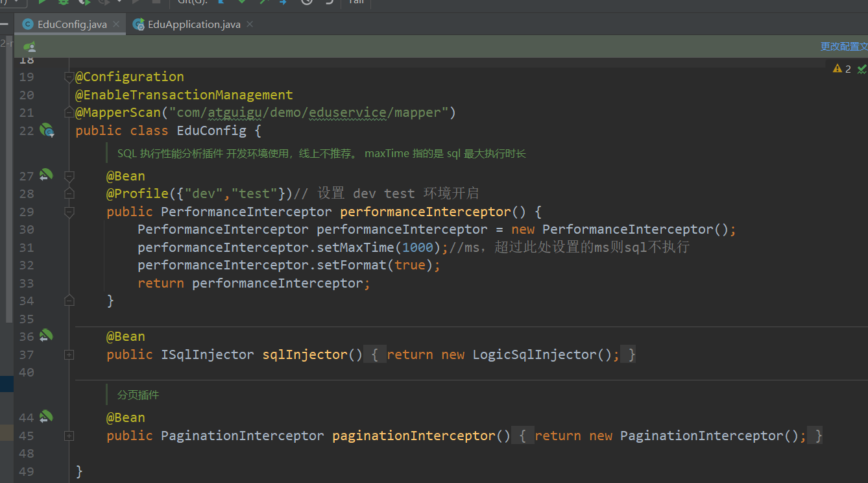Click line number 33 in the gutter
868x483 pixels.
(27, 283)
